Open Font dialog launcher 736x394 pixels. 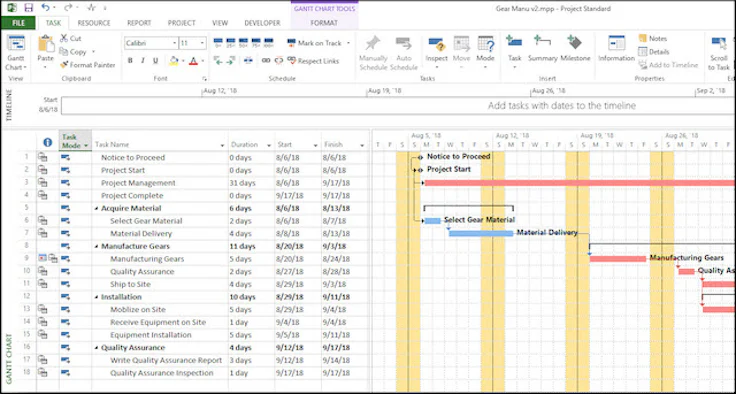pyautogui.click(x=205, y=78)
